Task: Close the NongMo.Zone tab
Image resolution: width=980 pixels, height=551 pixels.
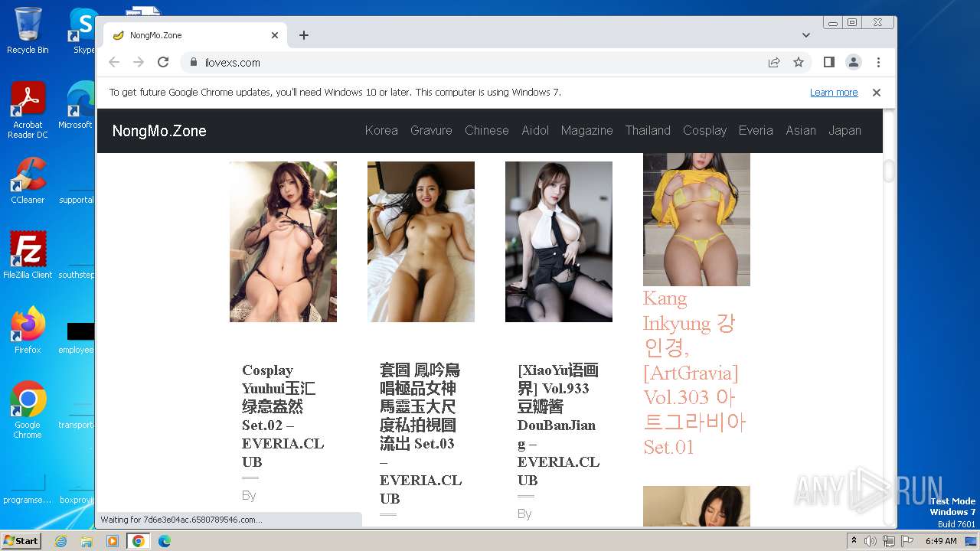Action: (x=275, y=35)
